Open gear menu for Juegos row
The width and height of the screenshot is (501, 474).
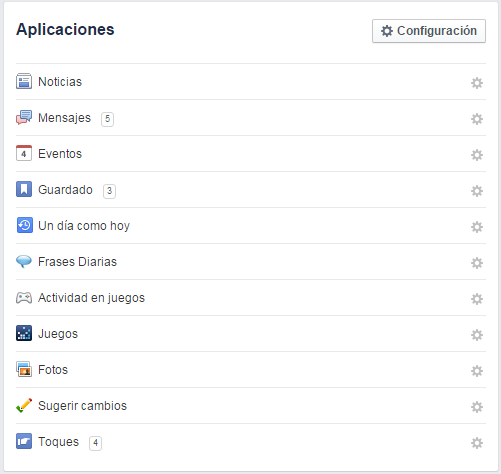(477, 335)
